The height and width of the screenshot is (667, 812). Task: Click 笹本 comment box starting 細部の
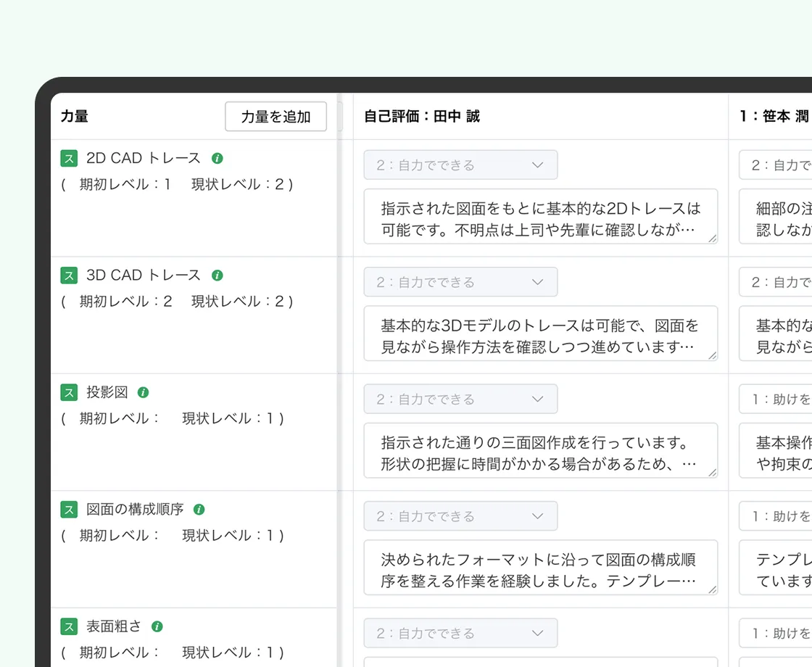tap(776, 217)
